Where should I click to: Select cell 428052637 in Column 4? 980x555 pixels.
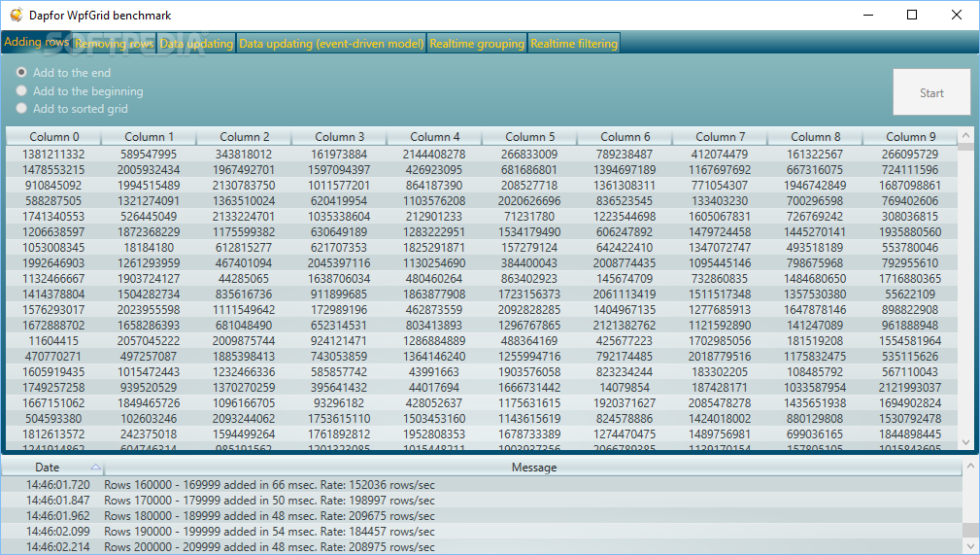pos(434,403)
